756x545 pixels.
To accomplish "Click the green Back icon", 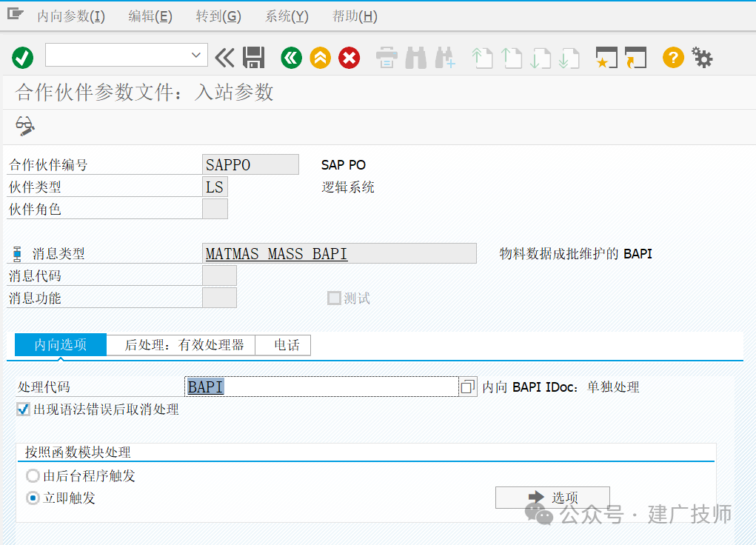I will point(291,58).
